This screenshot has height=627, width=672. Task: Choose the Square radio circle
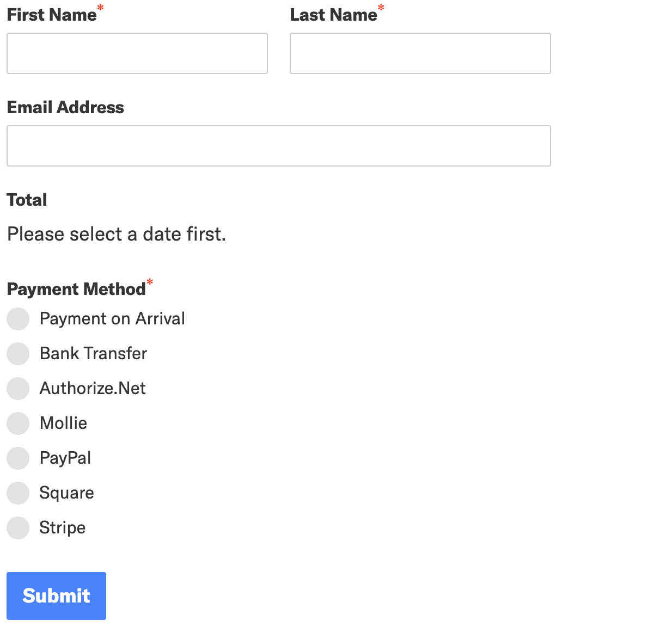tap(18, 493)
